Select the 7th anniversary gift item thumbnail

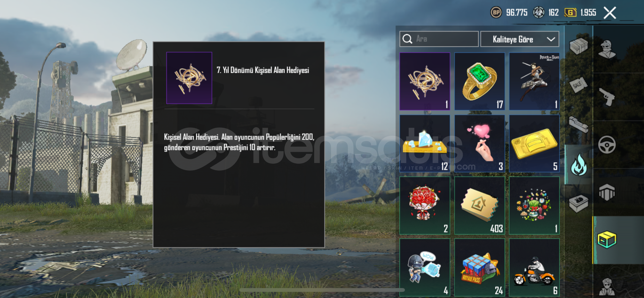pyautogui.click(x=425, y=81)
